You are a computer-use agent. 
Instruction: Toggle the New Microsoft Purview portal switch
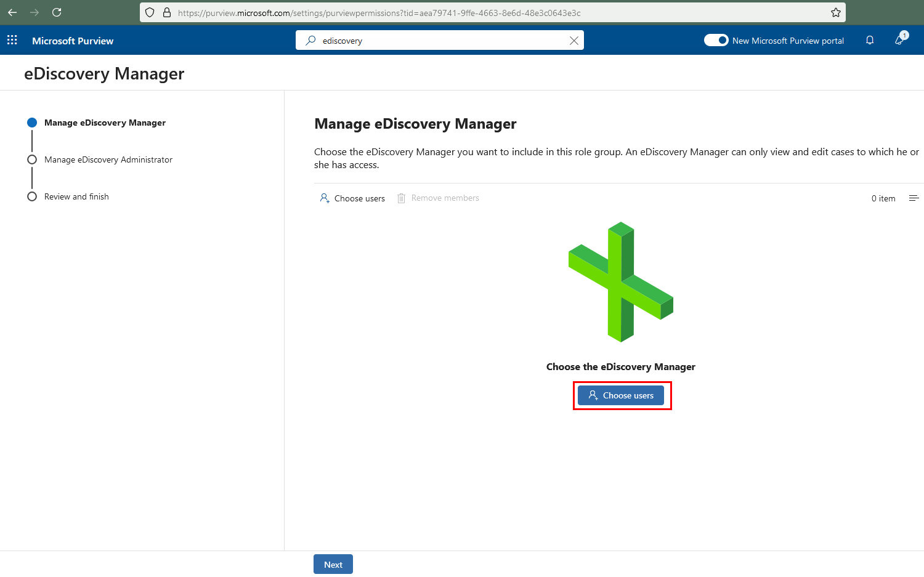pos(716,40)
